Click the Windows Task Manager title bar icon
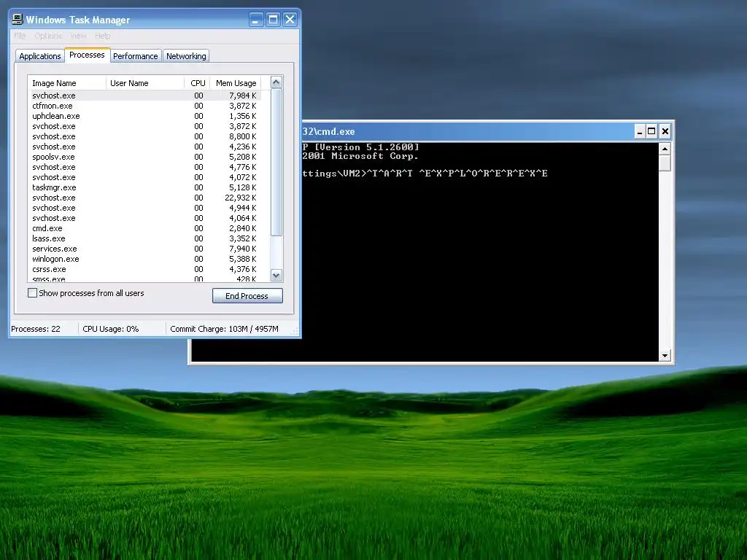The image size is (747, 560). point(18,20)
